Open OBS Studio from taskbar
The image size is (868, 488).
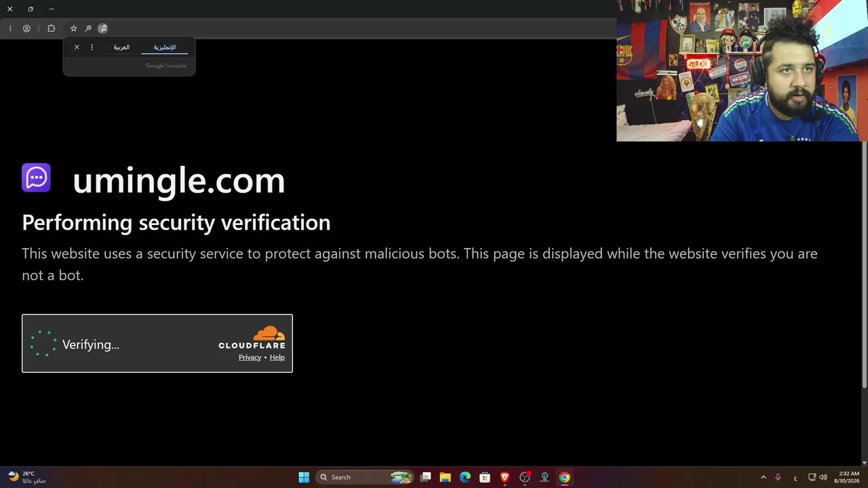(524, 477)
